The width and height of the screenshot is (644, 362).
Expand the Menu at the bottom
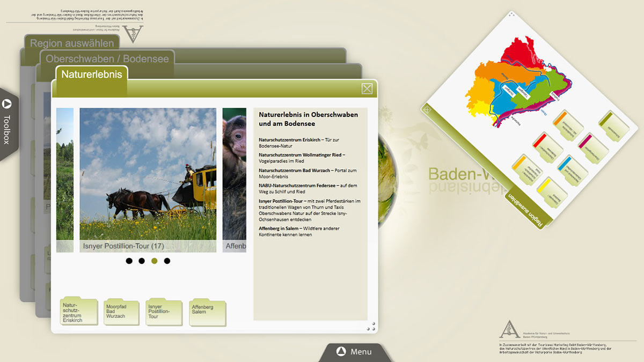click(354, 352)
